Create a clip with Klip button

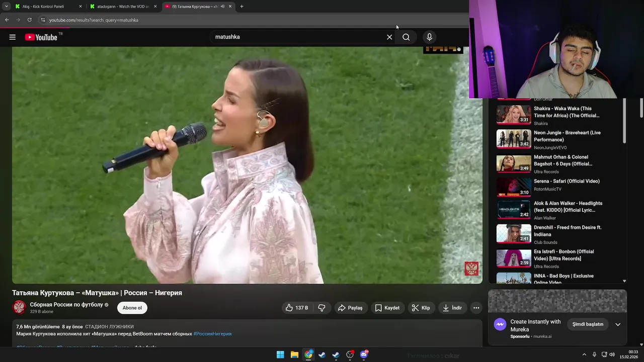click(x=421, y=308)
